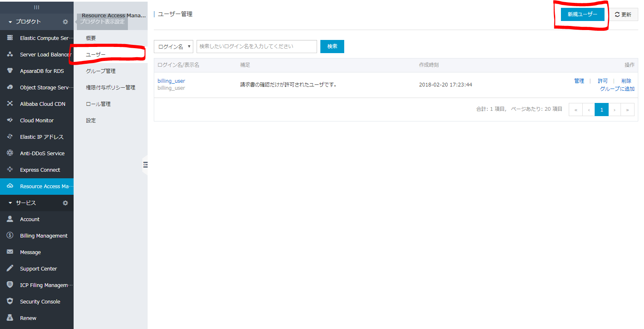644x329 pixels.
Task: Click the Security Console shield icon
Action: pyautogui.click(x=10, y=301)
